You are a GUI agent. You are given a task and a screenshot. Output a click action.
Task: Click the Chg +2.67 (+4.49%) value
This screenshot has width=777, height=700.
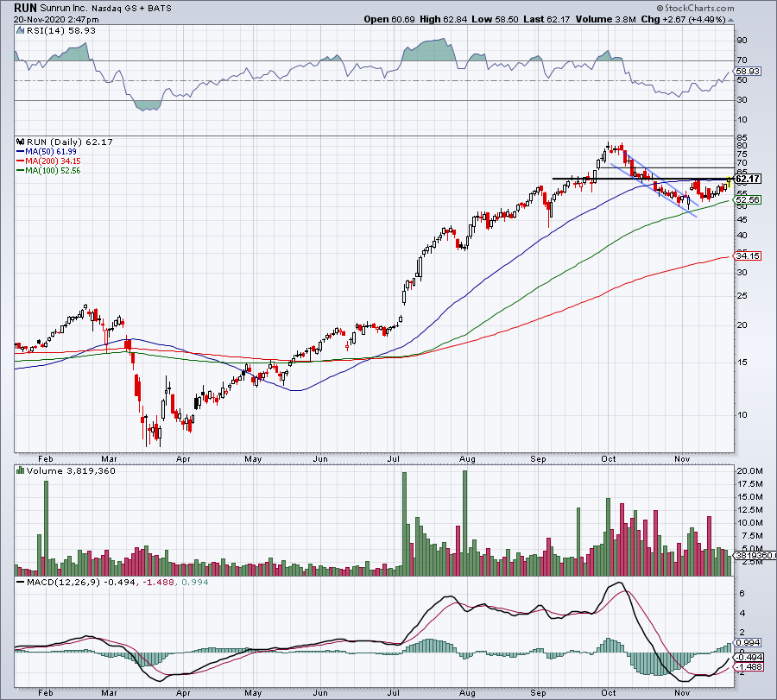[684, 19]
